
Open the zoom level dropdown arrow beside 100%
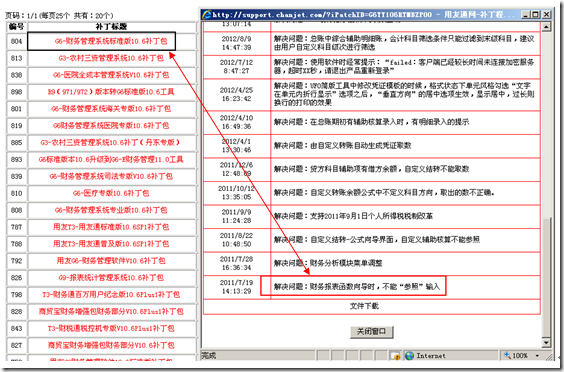coord(537,355)
